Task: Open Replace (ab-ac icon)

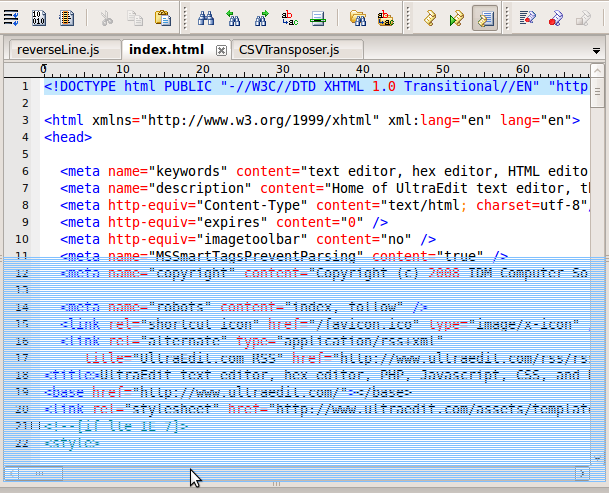Action: click(289, 18)
